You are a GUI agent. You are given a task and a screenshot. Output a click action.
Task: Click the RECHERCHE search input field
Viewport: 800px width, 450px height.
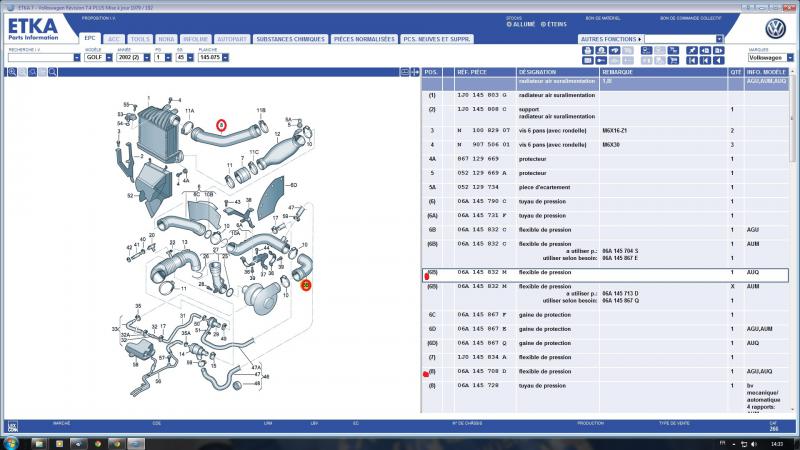(40, 58)
